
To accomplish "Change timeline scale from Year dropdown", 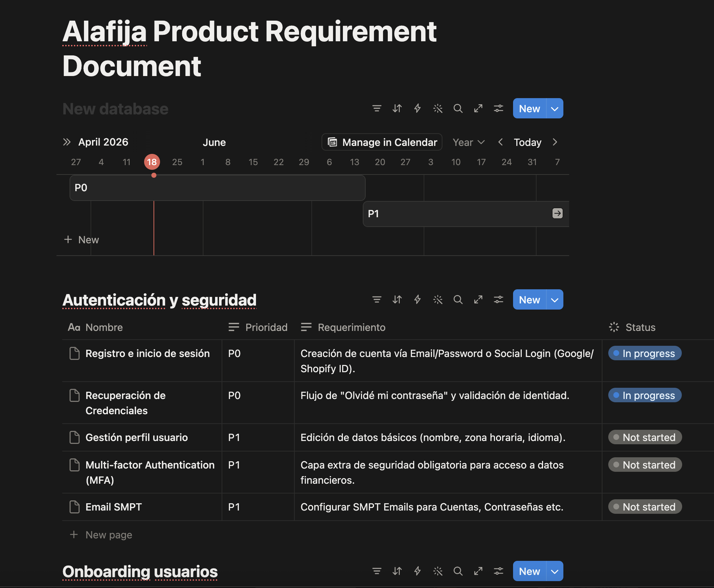I will click(x=469, y=142).
